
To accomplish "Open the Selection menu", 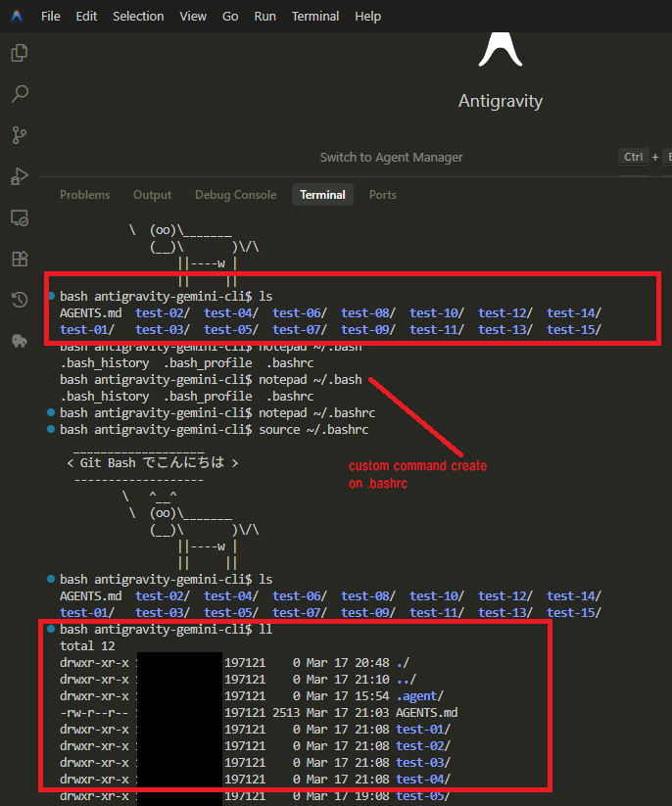I will click(138, 17).
